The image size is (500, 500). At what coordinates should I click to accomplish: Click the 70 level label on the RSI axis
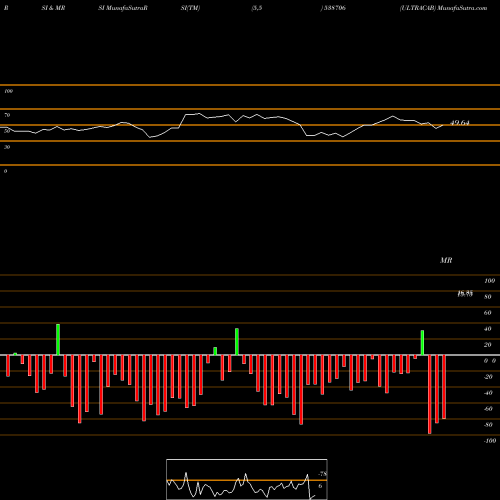(x=7, y=115)
